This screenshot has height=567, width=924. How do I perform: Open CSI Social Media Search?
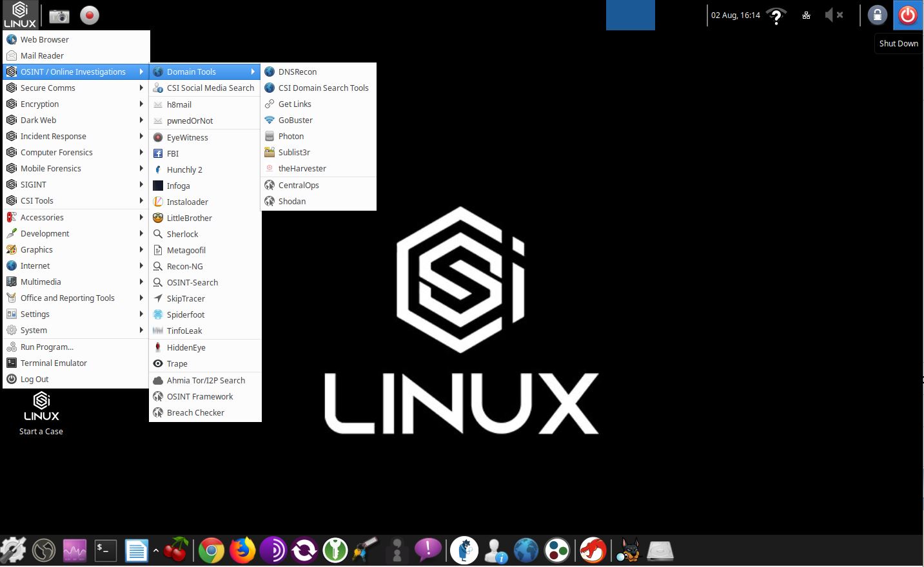(205, 88)
